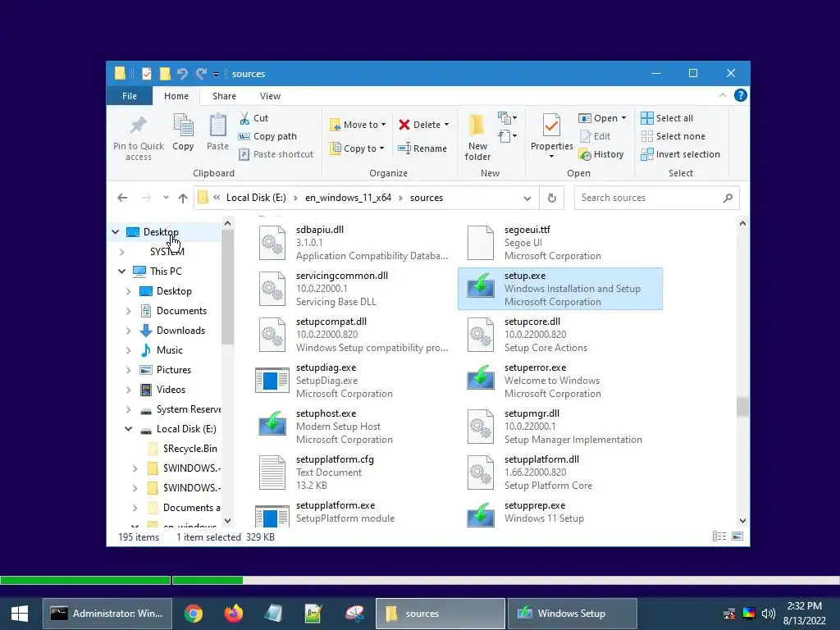Click Local Disk (E:) in address breadcrumb
This screenshot has height=630, width=840.
tap(256, 198)
